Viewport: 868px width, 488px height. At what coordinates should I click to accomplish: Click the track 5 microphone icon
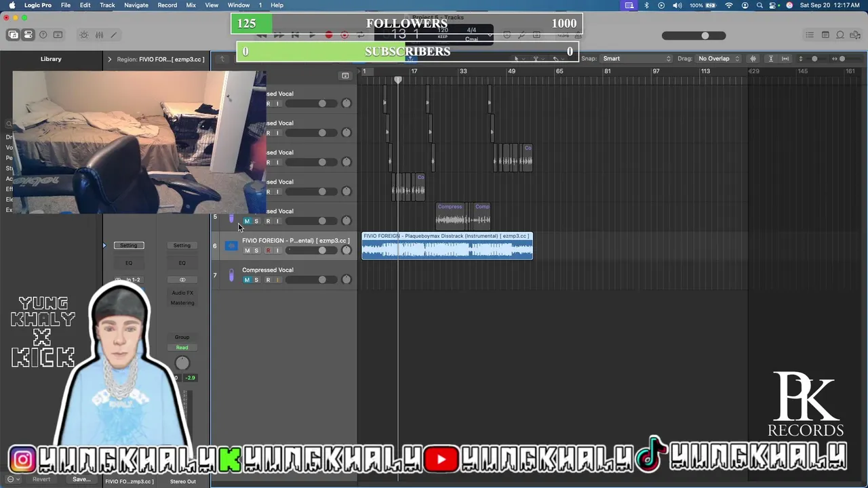pos(231,218)
